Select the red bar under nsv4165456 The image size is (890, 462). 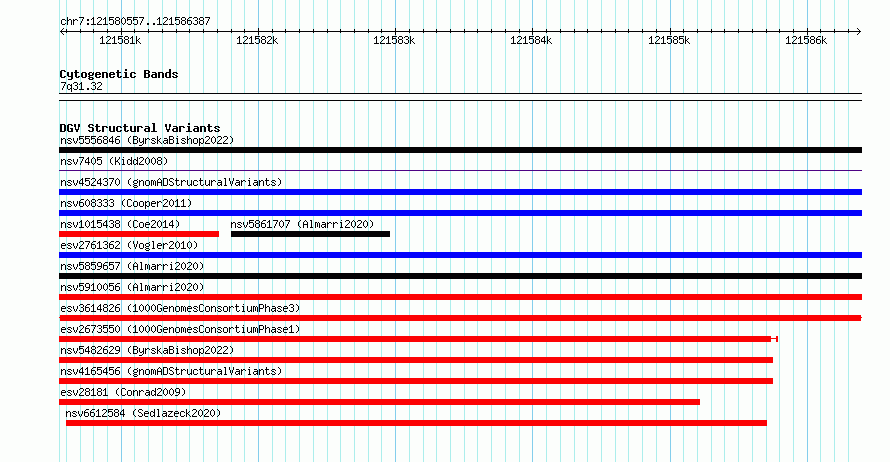(416, 381)
